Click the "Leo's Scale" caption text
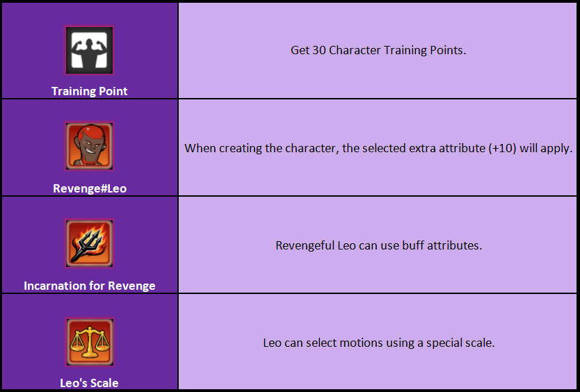Viewport: 580px width, 392px height. (x=90, y=383)
